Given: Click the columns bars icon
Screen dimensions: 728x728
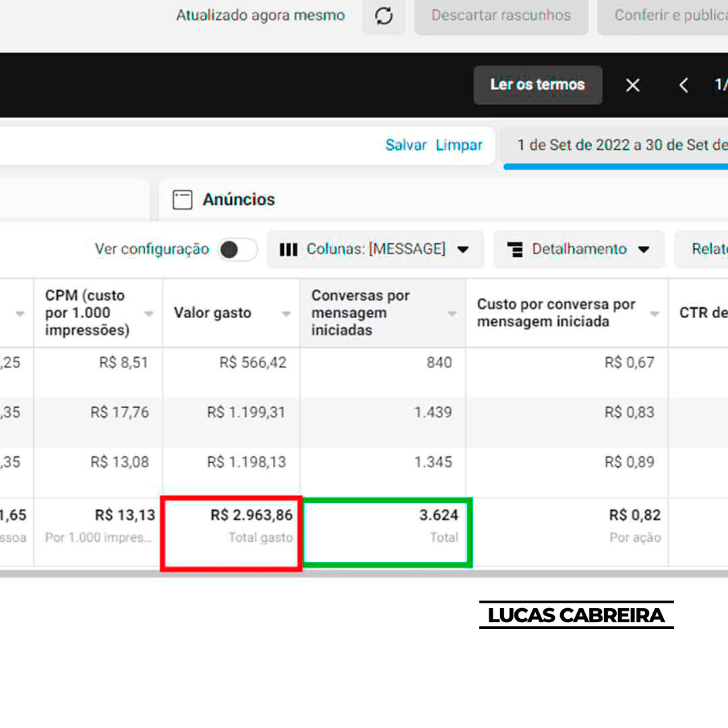Looking at the screenshot, I should [289, 249].
